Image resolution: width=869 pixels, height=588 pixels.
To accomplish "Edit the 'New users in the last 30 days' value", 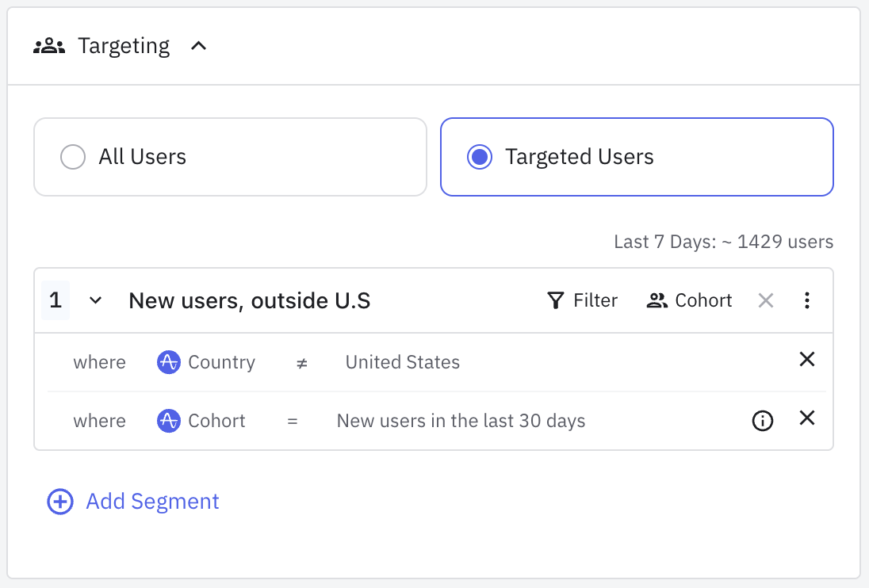I will click(461, 421).
